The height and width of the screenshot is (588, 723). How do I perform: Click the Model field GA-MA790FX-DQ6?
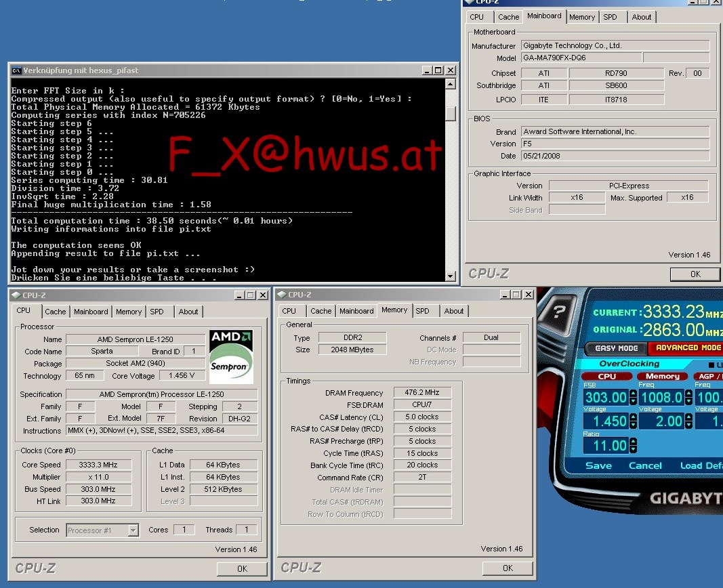pos(581,58)
